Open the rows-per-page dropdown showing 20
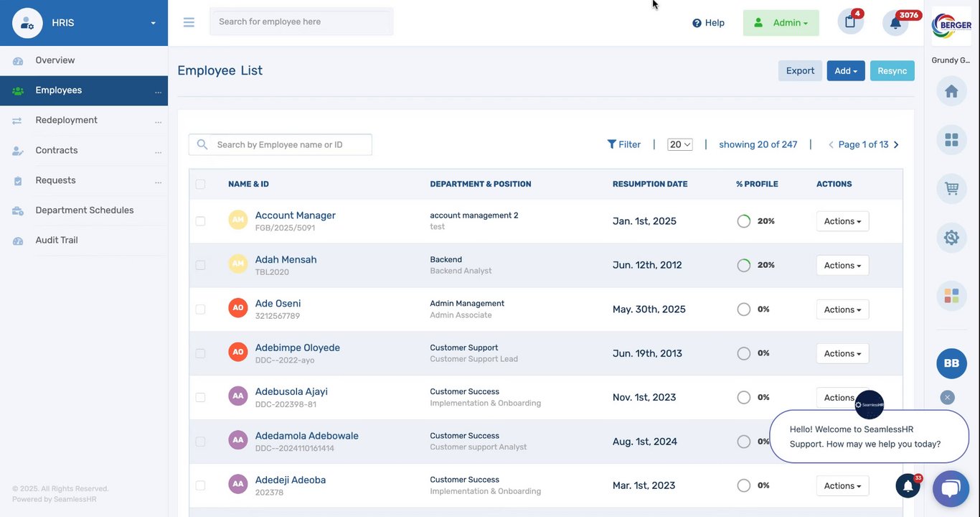Screen dimensions: 980x517 click(679, 144)
